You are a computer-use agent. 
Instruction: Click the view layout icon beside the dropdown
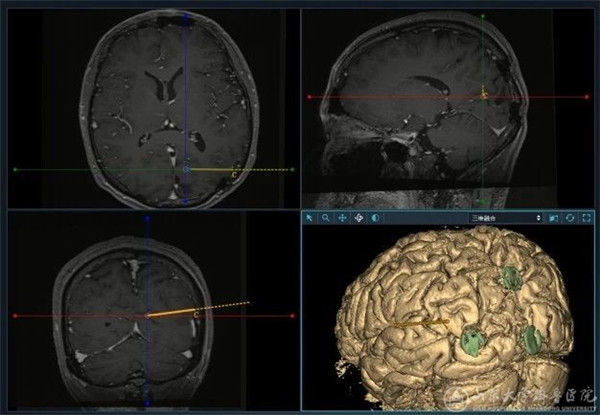pyautogui.click(x=553, y=217)
